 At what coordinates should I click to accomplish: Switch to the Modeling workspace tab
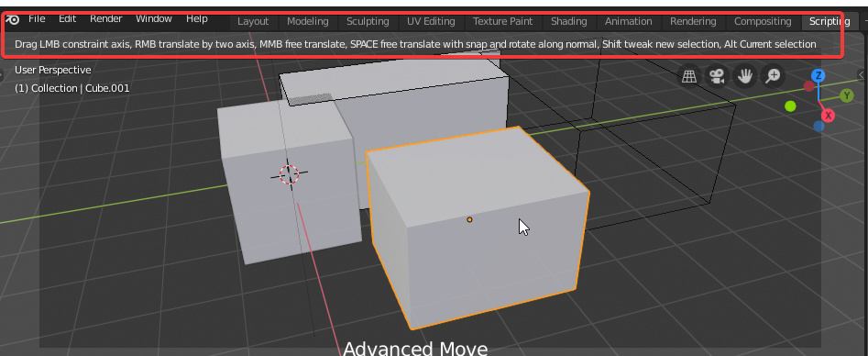pos(308,22)
